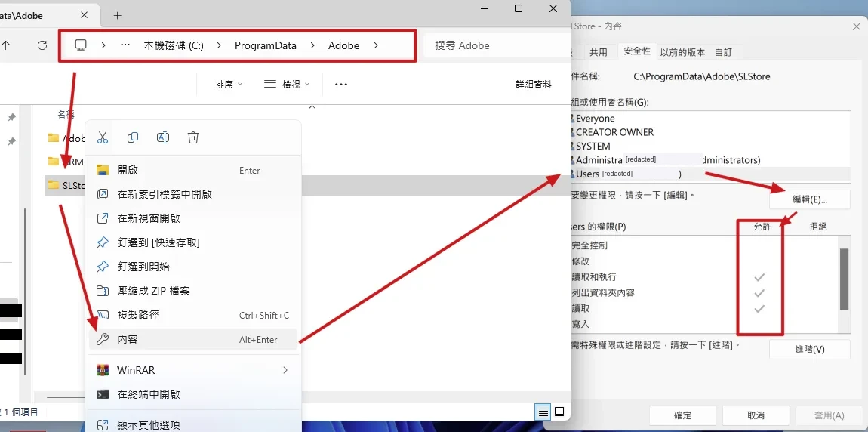Switch to details view icon in status bar
868x432 pixels.
coord(543,412)
